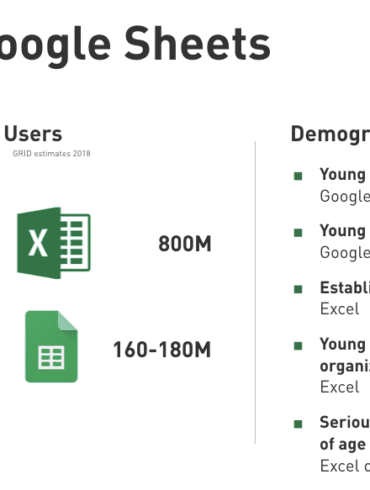Select the Establi… bold bullet text
370x490 pixels.
pyautogui.click(x=345, y=288)
